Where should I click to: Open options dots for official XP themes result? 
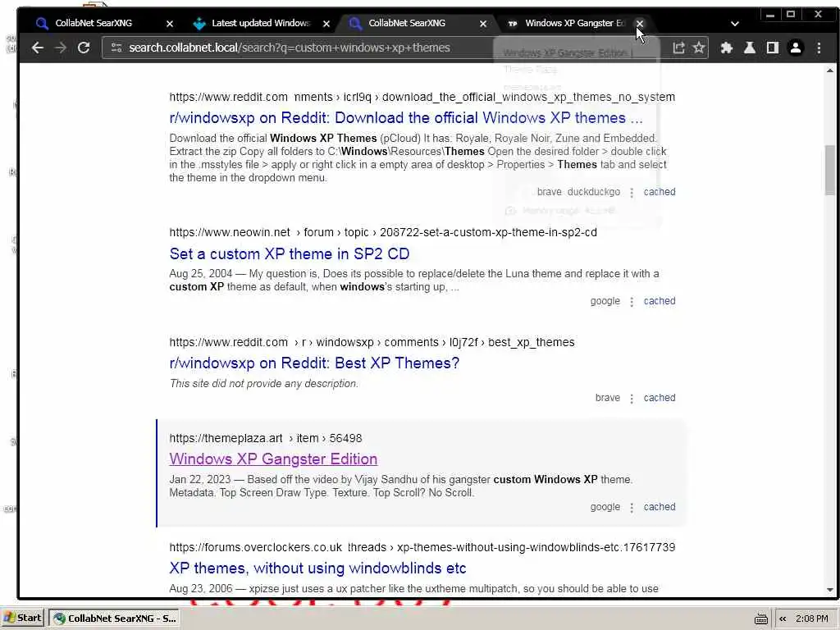(632, 192)
